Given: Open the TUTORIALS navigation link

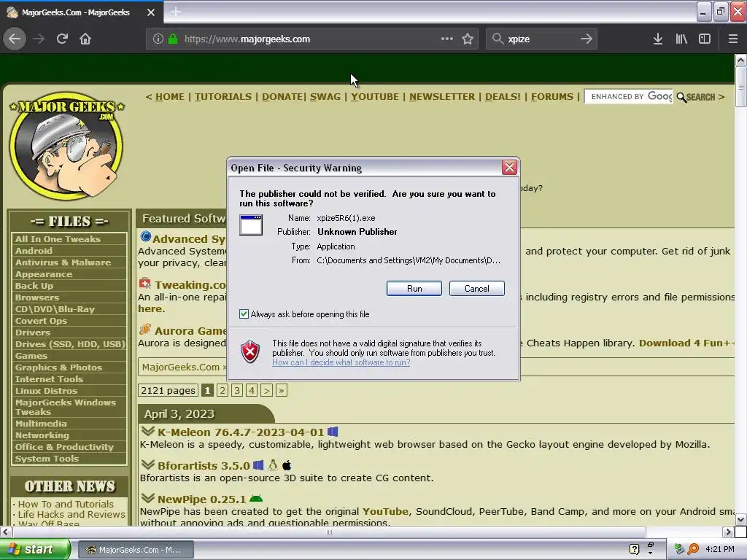Looking at the screenshot, I should pyautogui.click(x=223, y=97).
